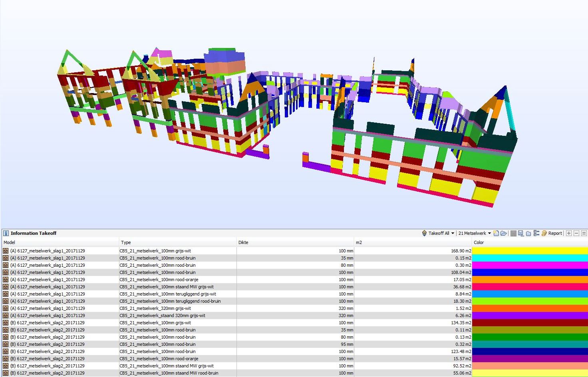The image size is (588, 377).
Task: Create a new takeoff definition
Action: (x=496, y=233)
